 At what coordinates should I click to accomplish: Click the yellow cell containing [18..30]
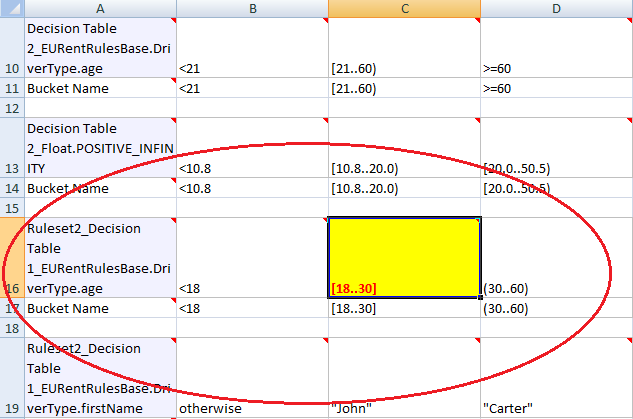(x=405, y=258)
